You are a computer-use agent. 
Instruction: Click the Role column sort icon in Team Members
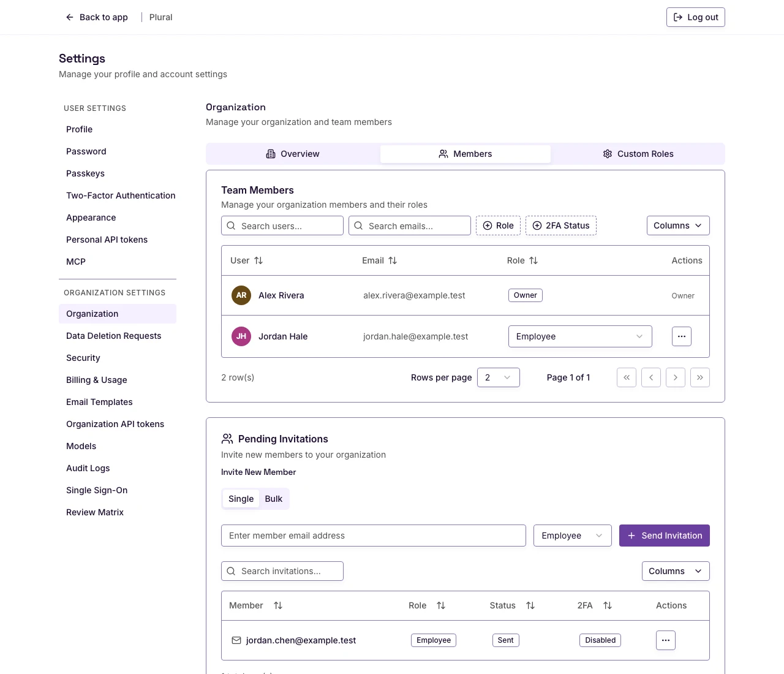533,260
